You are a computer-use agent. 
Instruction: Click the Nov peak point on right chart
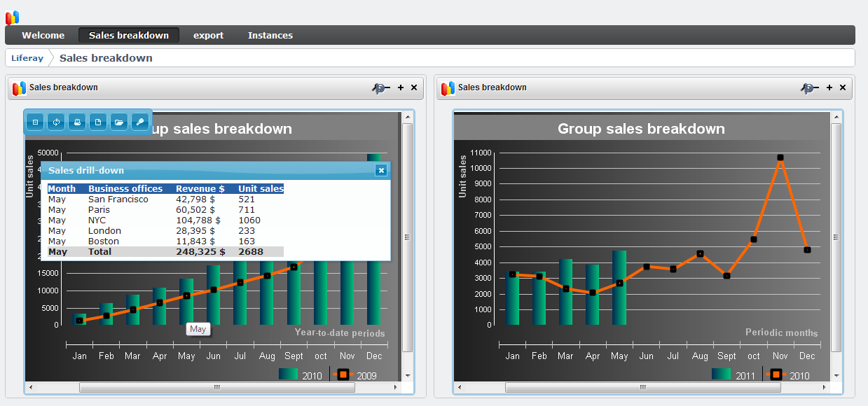(x=780, y=158)
